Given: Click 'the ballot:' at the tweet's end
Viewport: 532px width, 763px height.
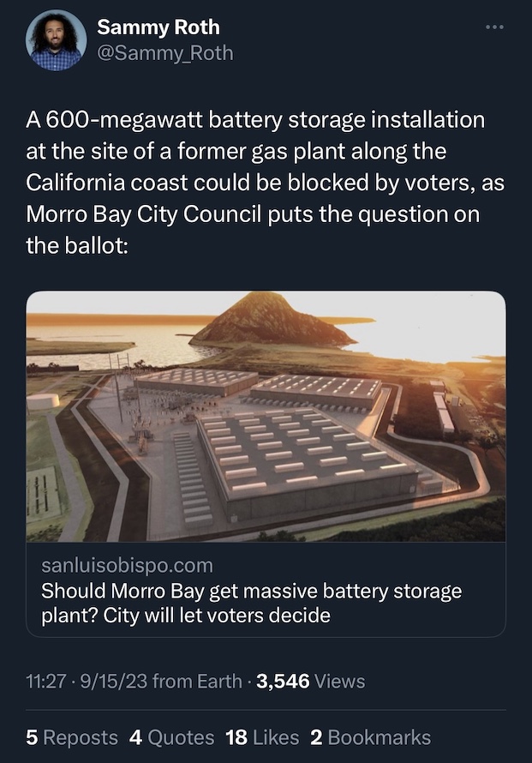Looking at the screenshot, I should click(x=77, y=246).
